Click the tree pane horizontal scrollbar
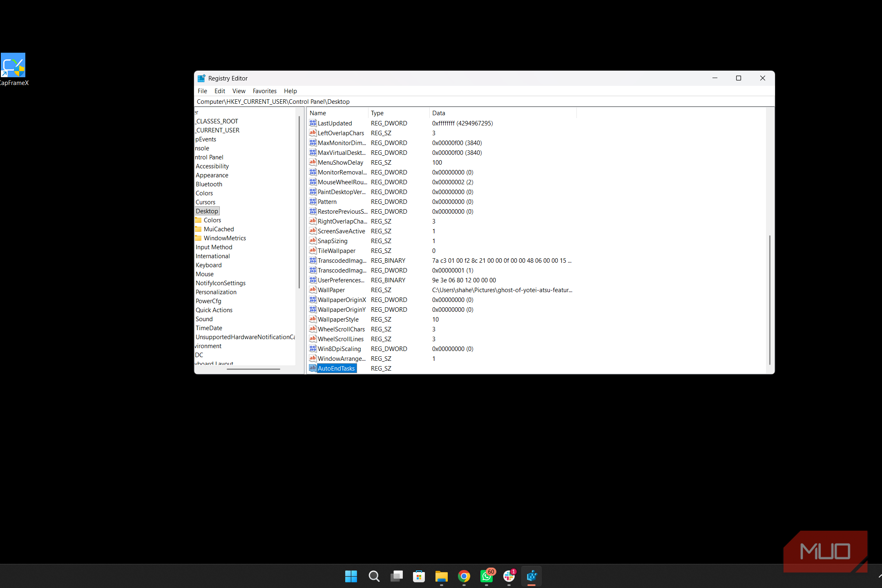The image size is (882, 588). click(x=253, y=369)
